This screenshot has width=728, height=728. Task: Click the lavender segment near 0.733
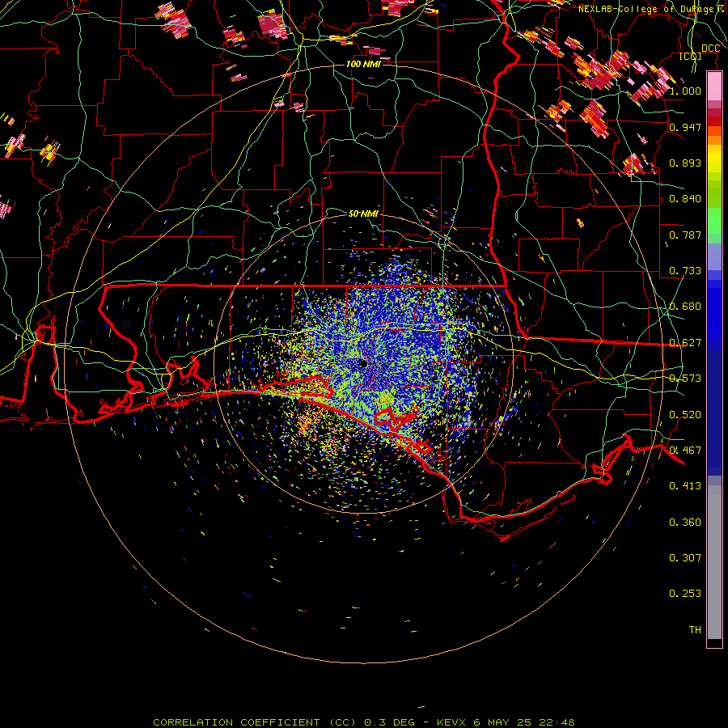[714, 256]
